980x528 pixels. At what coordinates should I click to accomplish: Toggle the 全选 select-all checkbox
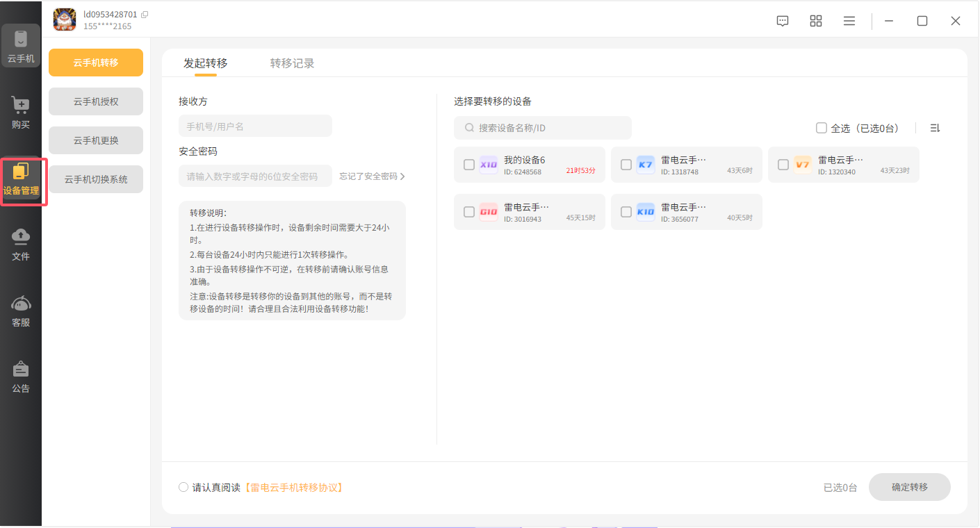[822, 128]
